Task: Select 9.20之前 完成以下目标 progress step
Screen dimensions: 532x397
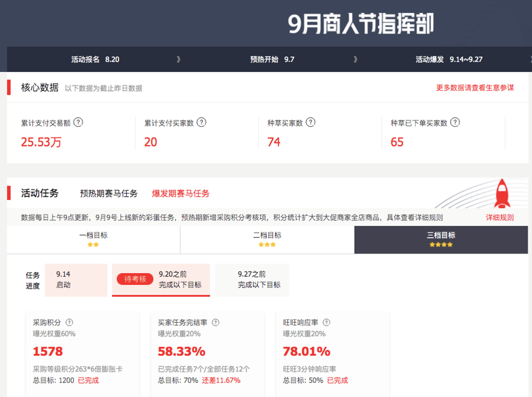Action: pos(180,280)
